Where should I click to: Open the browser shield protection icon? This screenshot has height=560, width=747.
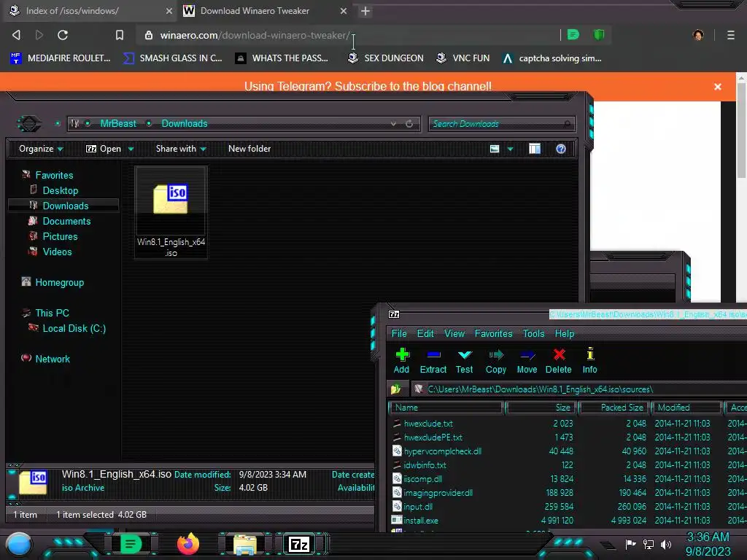[599, 35]
